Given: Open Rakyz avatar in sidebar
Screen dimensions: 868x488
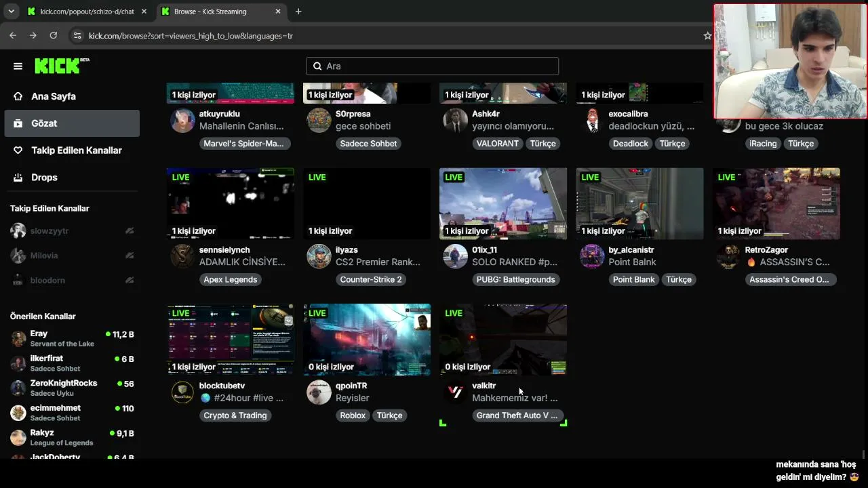Looking at the screenshot, I should pos(18,437).
